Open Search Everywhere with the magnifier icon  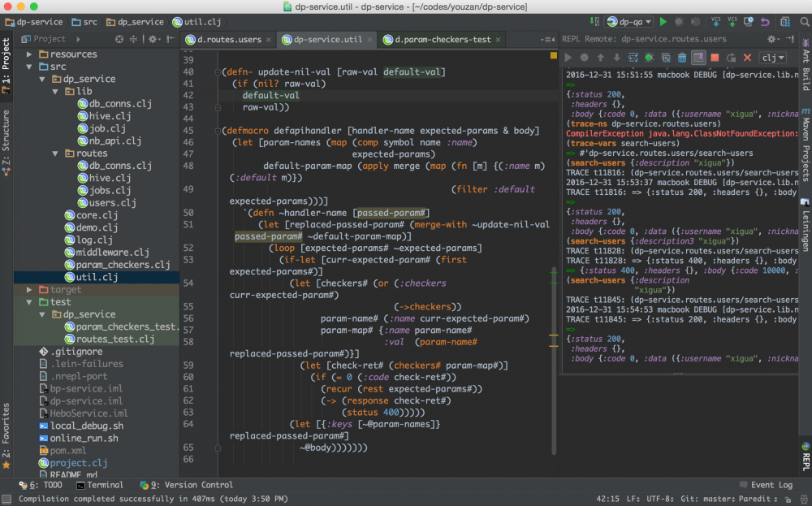(802, 22)
